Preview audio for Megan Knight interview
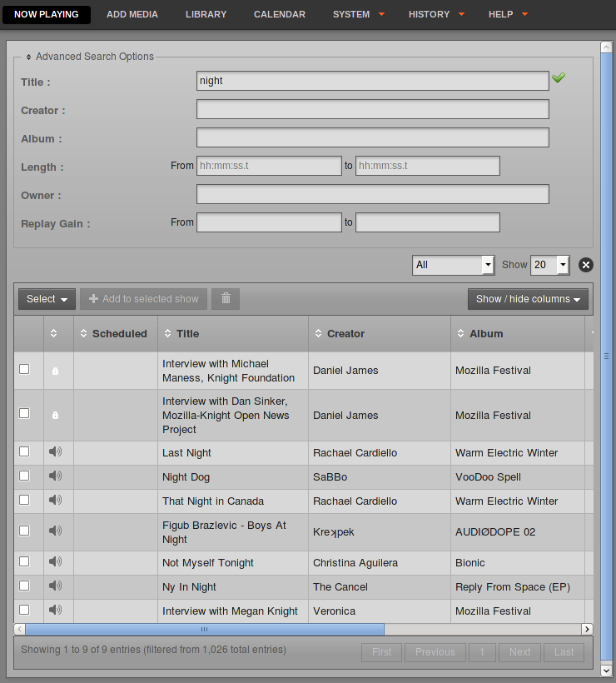 pyautogui.click(x=55, y=610)
